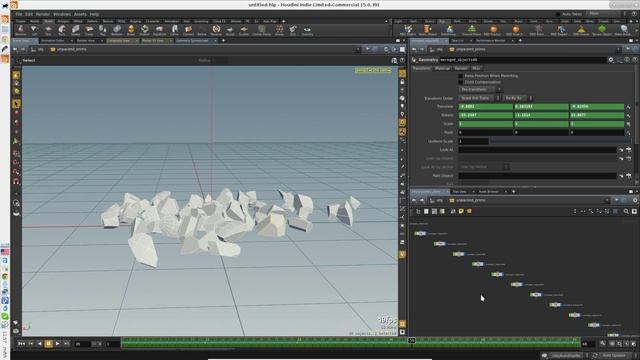Select the Curve shelf tool

(174, 30)
